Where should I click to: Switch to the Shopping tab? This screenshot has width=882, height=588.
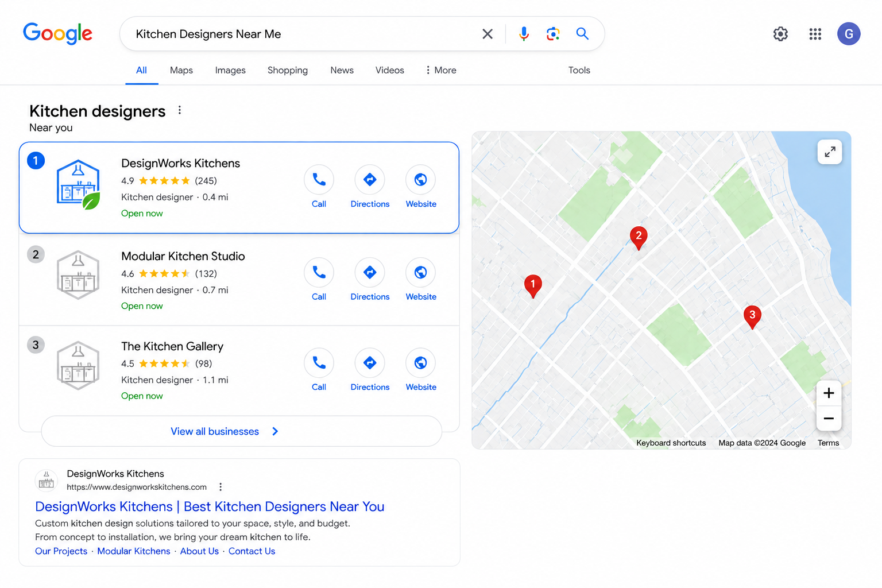point(288,70)
